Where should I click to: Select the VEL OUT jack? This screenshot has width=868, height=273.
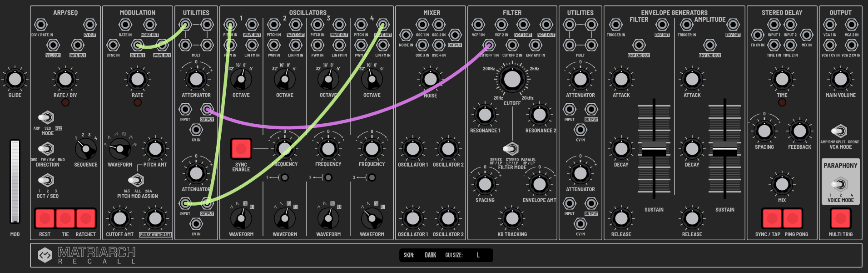click(53, 45)
